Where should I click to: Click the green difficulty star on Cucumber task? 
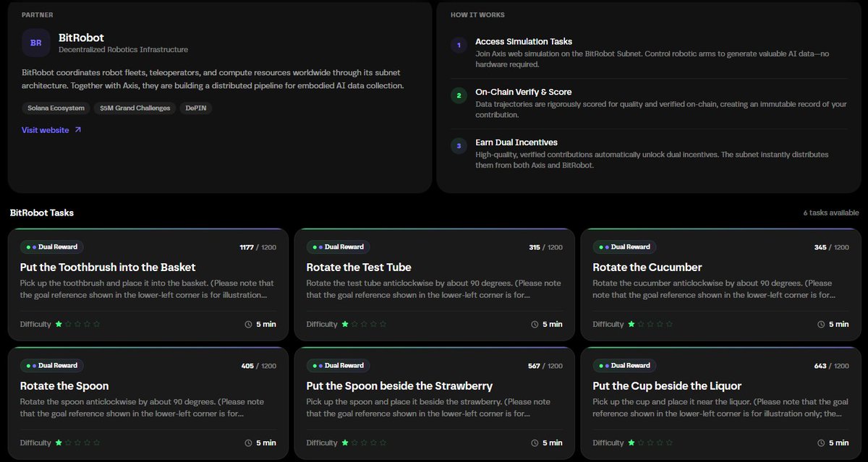click(631, 324)
